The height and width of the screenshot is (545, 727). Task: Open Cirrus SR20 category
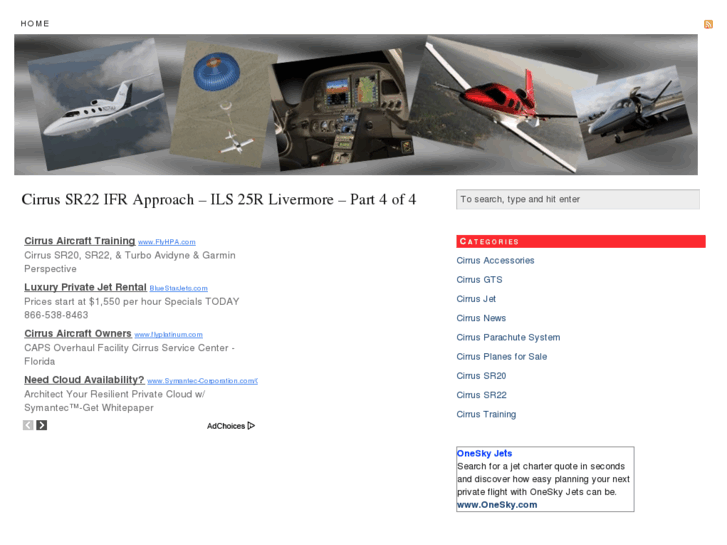[481, 376]
